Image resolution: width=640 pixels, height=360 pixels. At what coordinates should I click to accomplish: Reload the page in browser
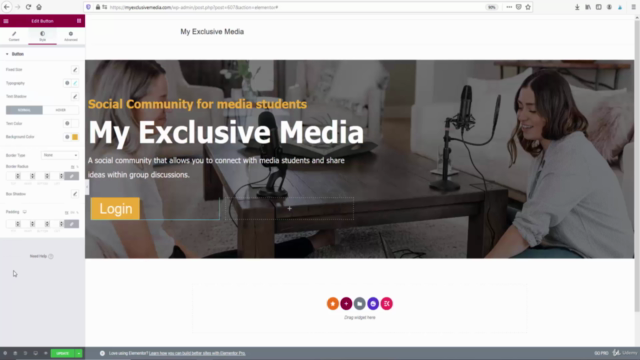[28, 7]
